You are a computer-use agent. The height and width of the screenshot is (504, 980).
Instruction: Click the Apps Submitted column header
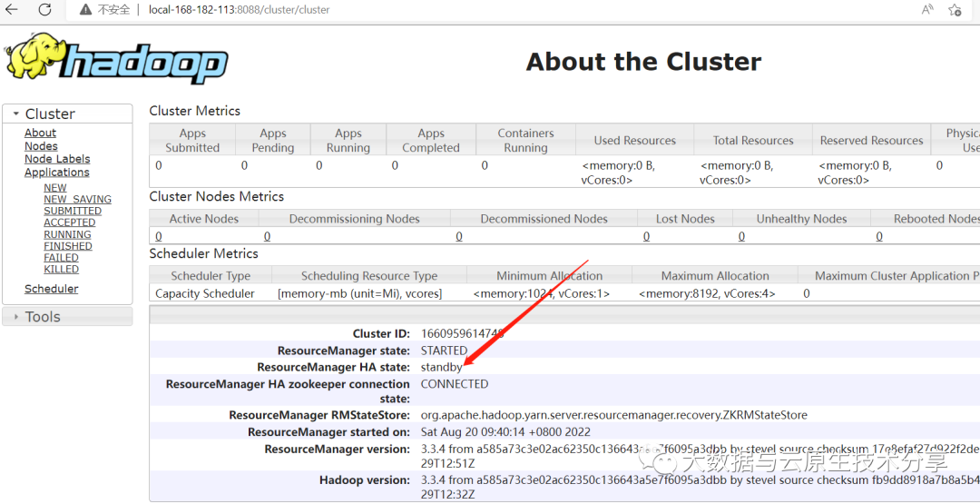pos(191,140)
